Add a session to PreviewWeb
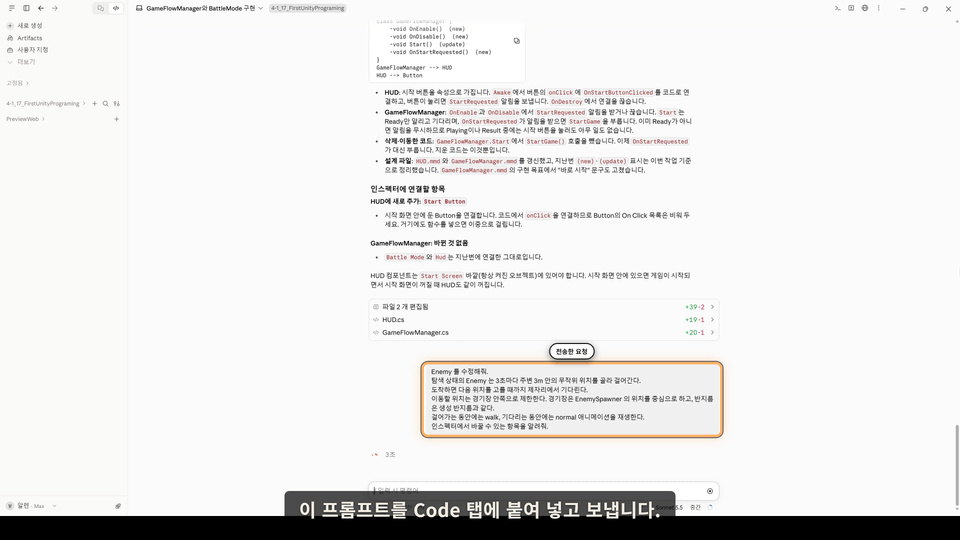The width and height of the screenshot is (960, 540). pyautogui.click(x=116, y=119)
